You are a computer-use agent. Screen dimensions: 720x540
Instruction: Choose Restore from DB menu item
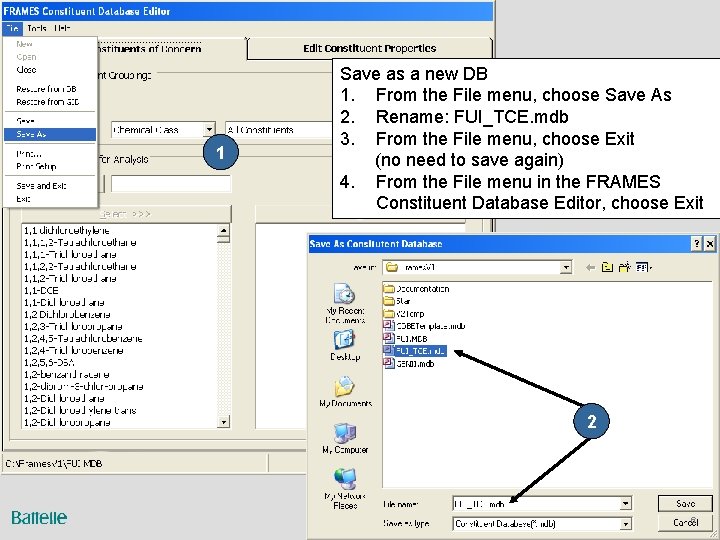point(50,89)
